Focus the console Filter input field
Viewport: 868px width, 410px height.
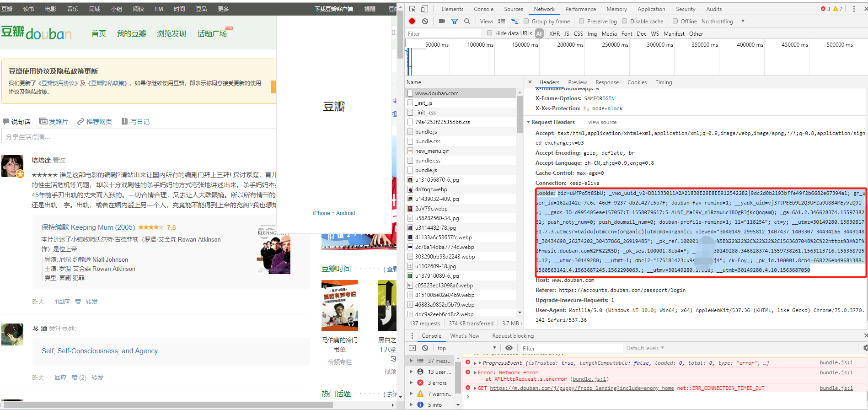pos(572,348)
